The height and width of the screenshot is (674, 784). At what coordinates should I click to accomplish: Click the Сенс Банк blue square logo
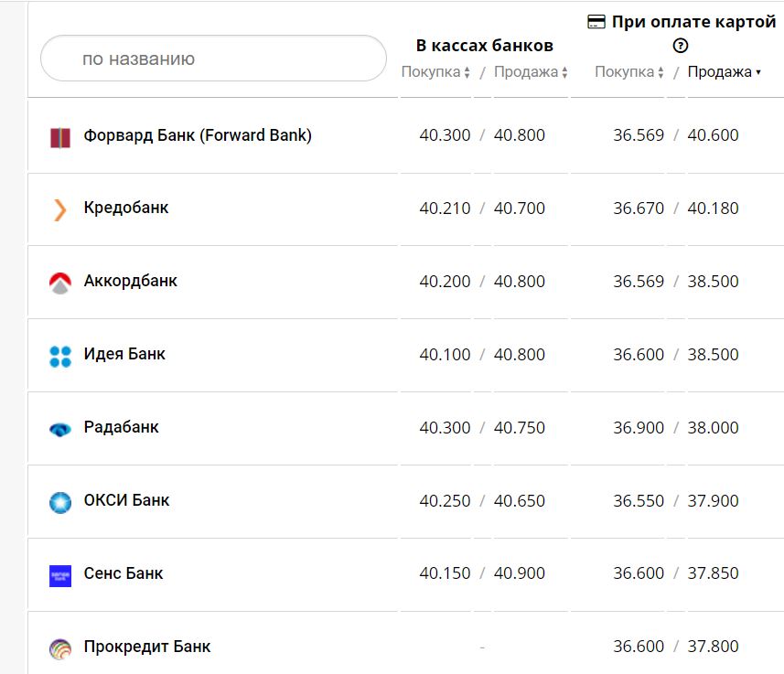[x=59, y=575]
